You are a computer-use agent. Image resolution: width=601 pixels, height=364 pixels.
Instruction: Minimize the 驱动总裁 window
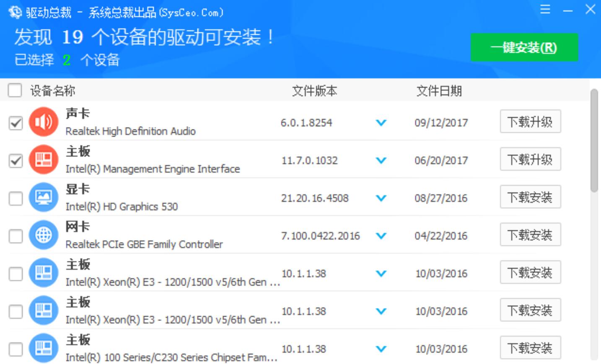[x=568, y=10]
